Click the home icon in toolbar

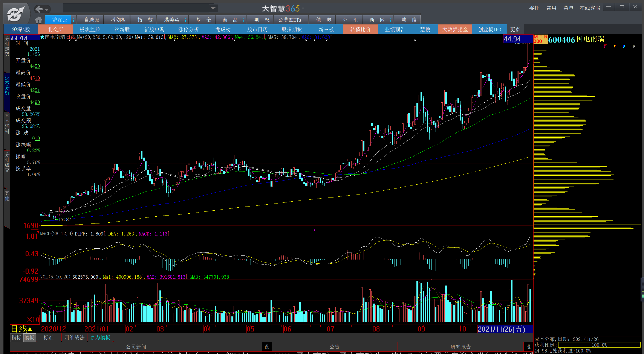38,20
